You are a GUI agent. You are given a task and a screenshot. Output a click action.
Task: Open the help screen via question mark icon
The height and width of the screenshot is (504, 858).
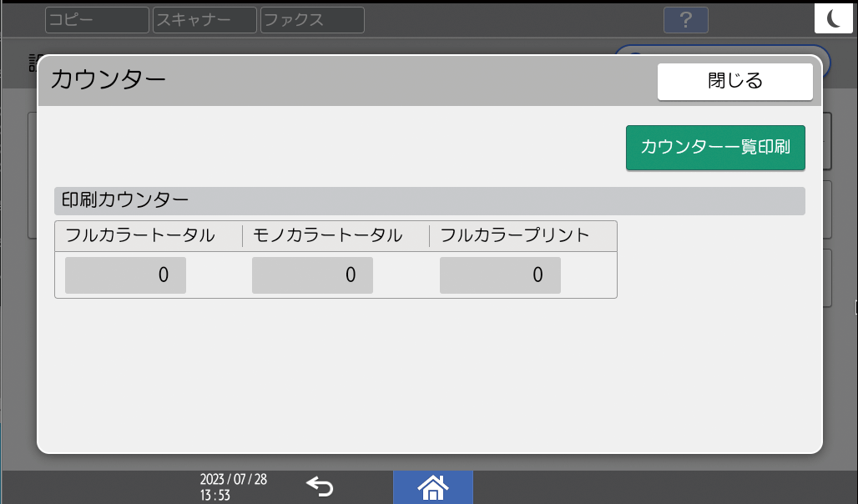685,20
